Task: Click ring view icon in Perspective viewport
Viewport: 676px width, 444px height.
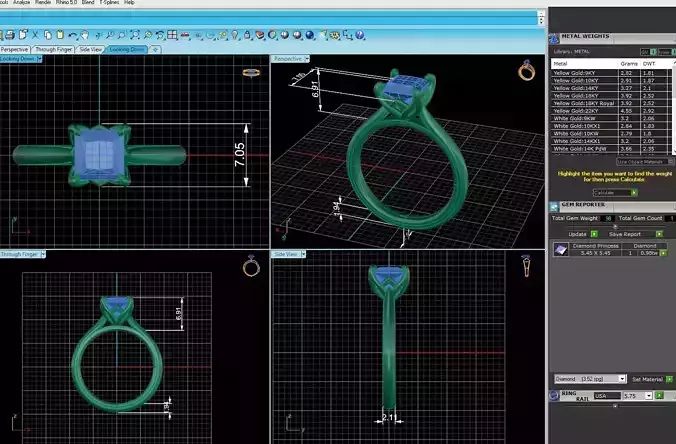Action: [526, 70]
